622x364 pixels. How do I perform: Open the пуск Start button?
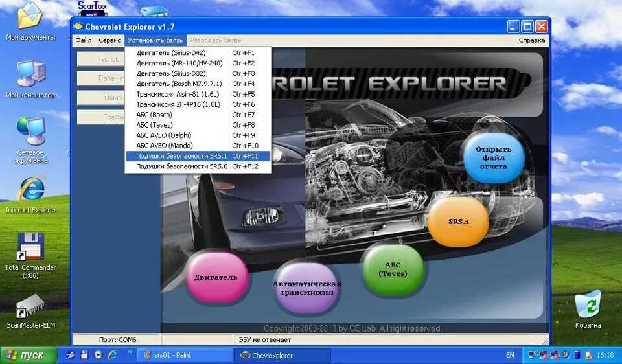tap(29, 355)
